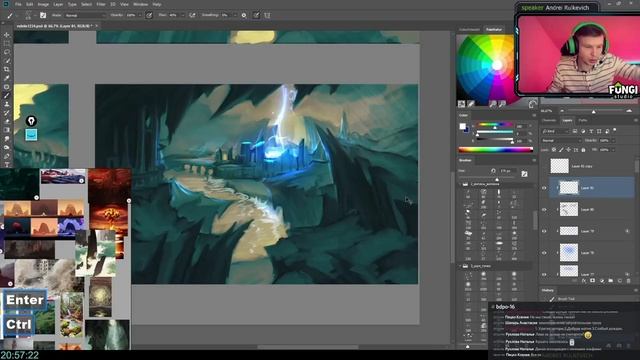Hide Layer 80 using its eye icon
The height and width of the screenshot is (360, 640).
pos(544,209)
